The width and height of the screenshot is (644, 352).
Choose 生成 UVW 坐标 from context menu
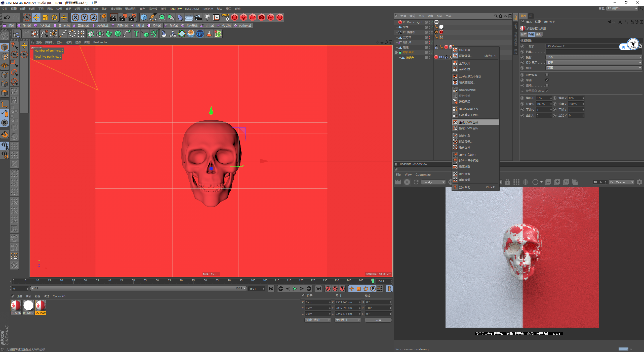(x=469, y=122)
